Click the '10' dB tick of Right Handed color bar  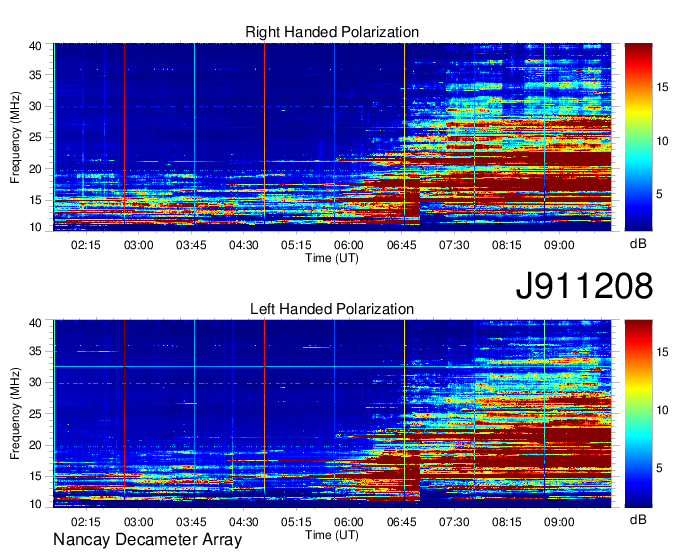tap(662, 141)
